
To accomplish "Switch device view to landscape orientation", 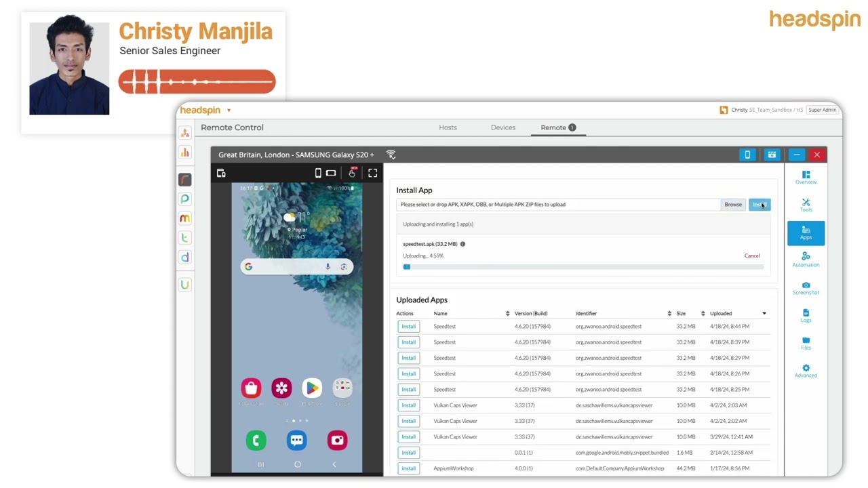I will (331, 173).
